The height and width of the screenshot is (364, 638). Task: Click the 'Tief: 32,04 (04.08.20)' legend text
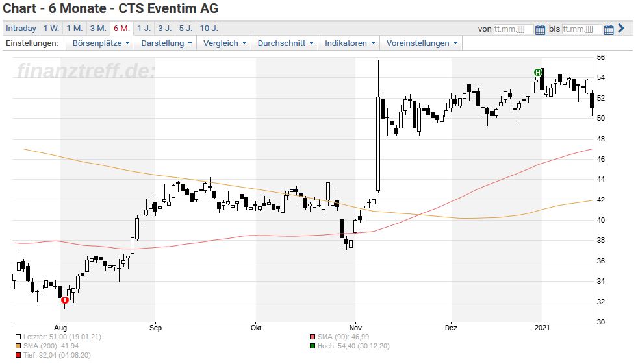point(57,356)
